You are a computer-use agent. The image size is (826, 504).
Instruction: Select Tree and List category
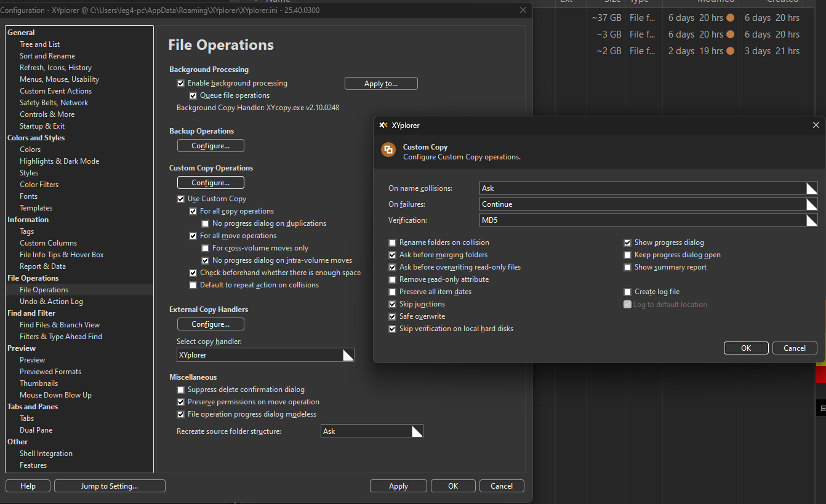(40, 44)
